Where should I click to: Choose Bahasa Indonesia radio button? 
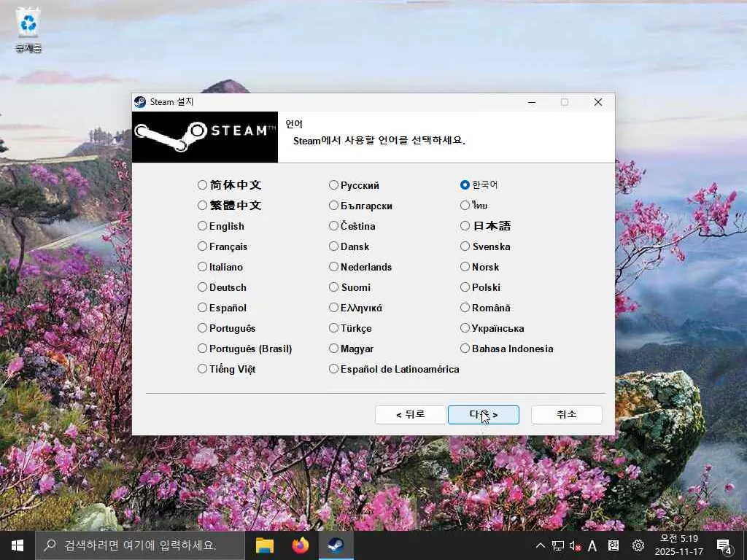pyautogui.click(x=507, y=349)
